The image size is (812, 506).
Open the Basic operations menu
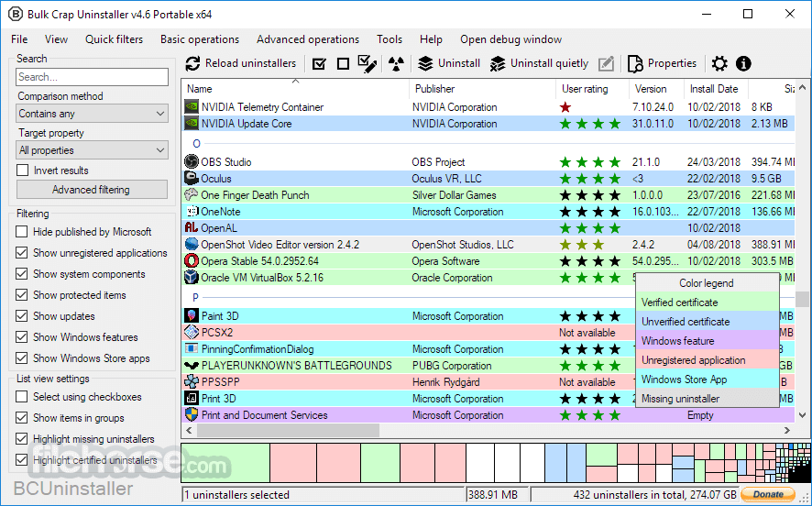click(200, 39)
